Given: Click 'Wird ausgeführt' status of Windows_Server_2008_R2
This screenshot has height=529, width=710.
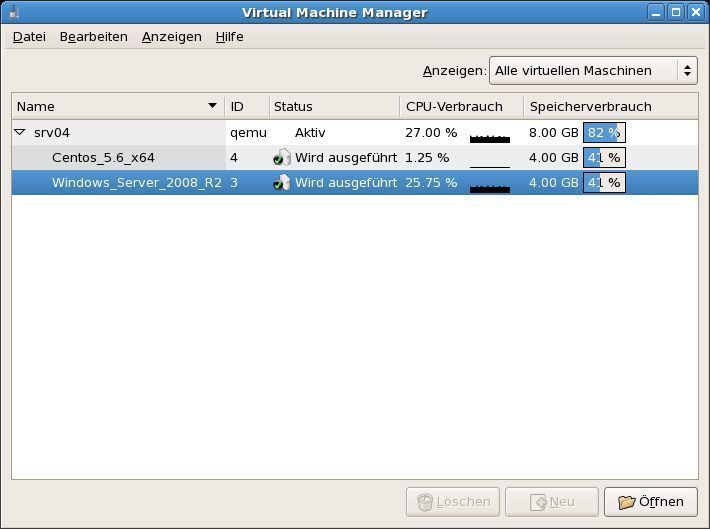Looking at the screenshot, I should point(346,183).
